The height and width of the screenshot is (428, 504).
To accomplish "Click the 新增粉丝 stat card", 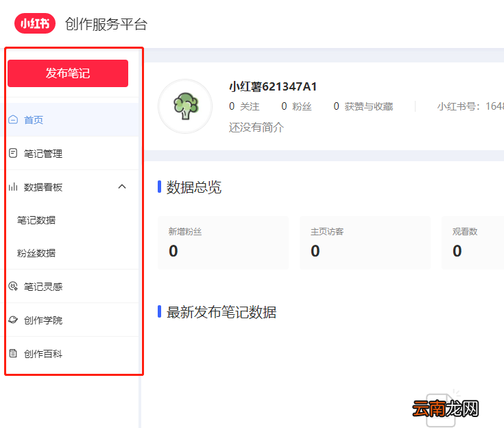I will [223, 243].
